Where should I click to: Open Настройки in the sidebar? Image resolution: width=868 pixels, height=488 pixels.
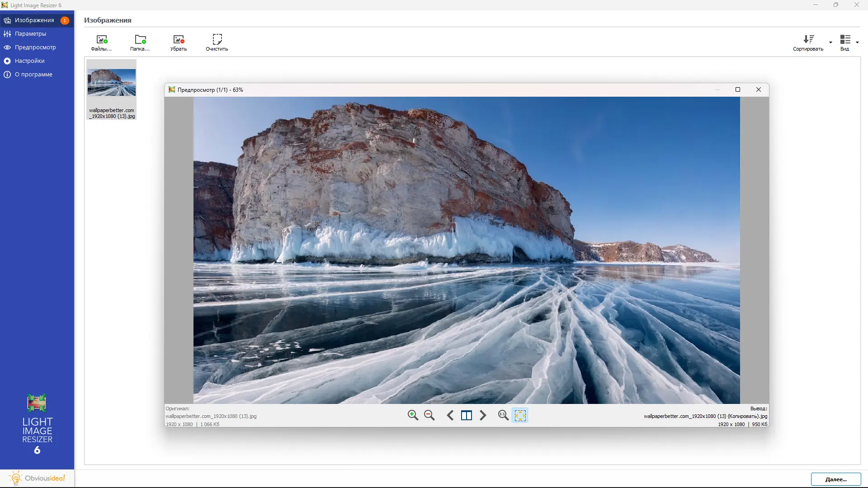click(29, 61)
